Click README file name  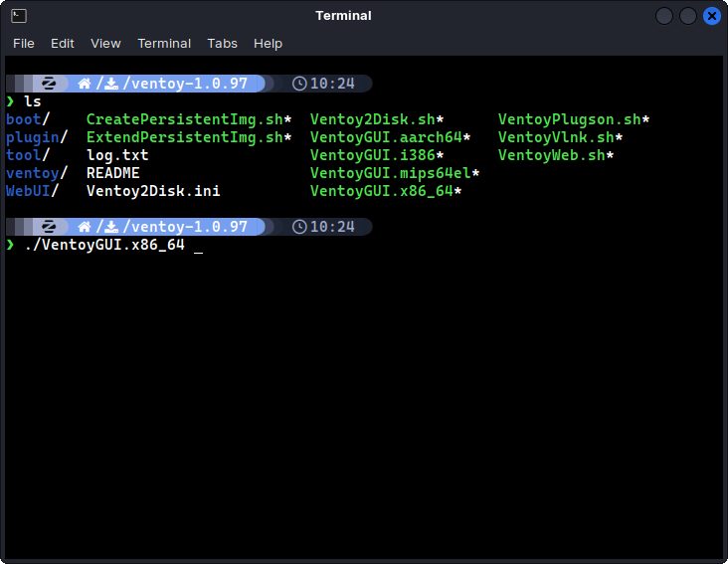[112, 173]
